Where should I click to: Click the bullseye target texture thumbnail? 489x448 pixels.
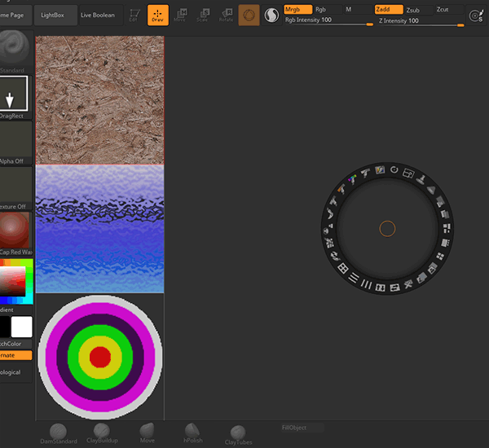tap(100, 357)
